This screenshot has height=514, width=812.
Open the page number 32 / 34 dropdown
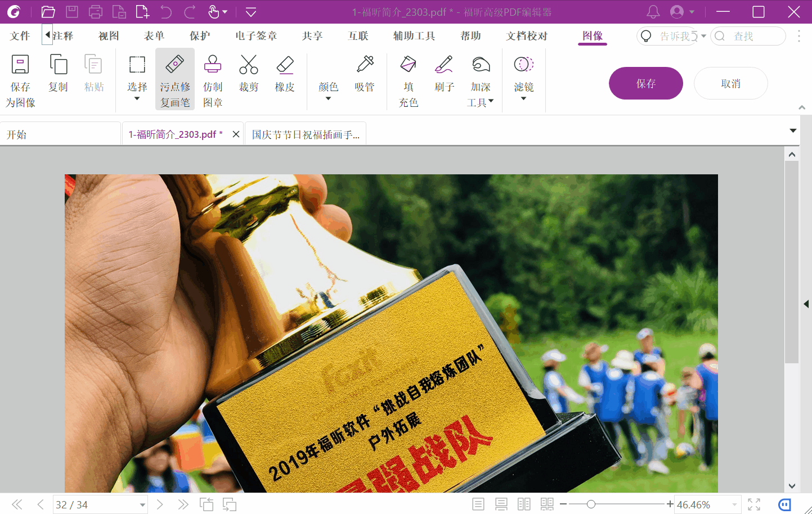click(142, 505)
